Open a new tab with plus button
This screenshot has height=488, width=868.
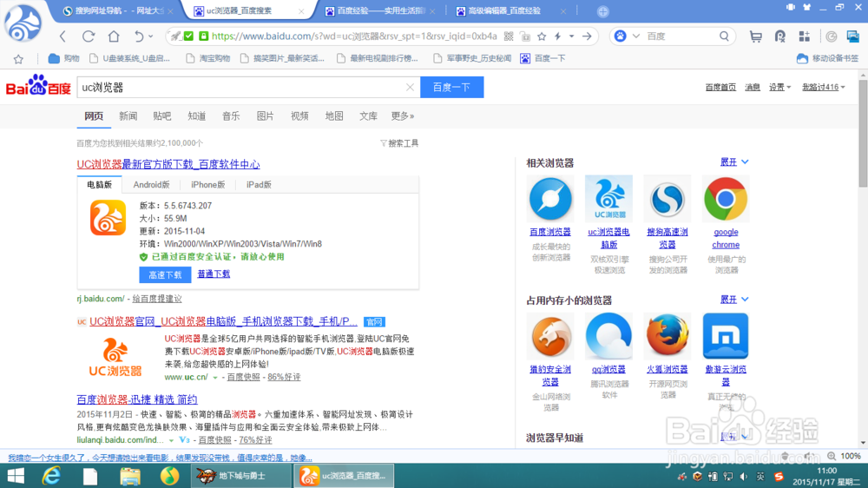[x=603, y=11]
